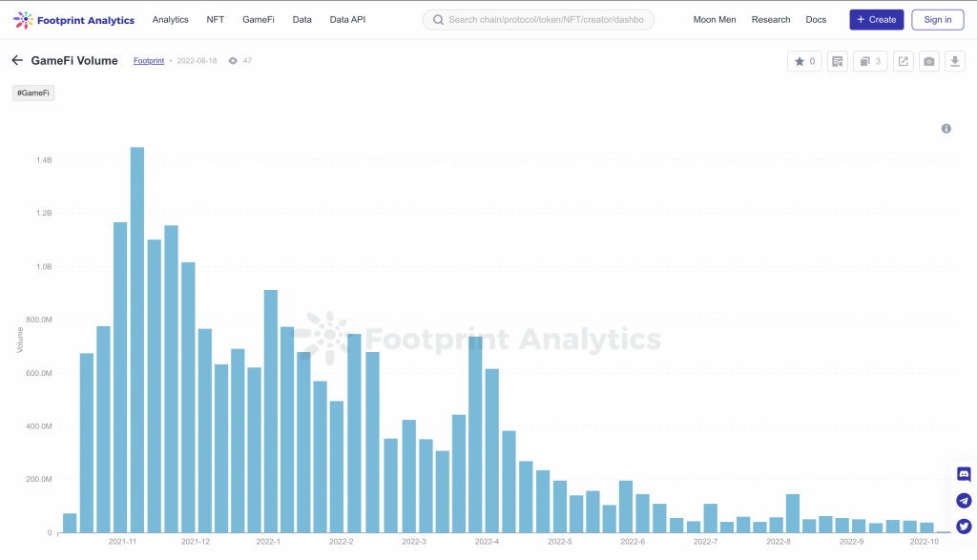Click the 2022-8 x-axis label
977x560 pixels.
pyautogui.click(x=779, y=541)
